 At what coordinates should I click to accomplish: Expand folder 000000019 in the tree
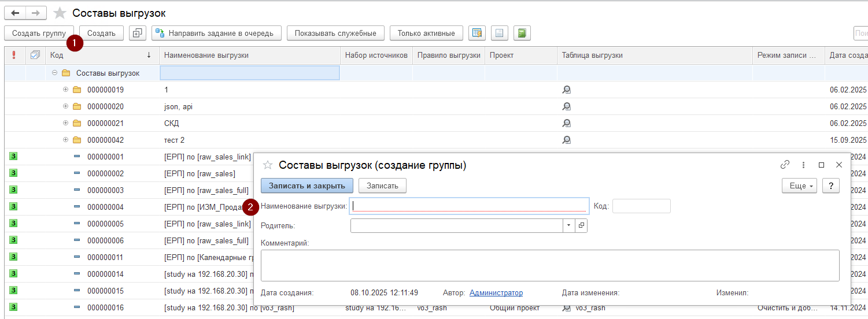click(65, 90)
